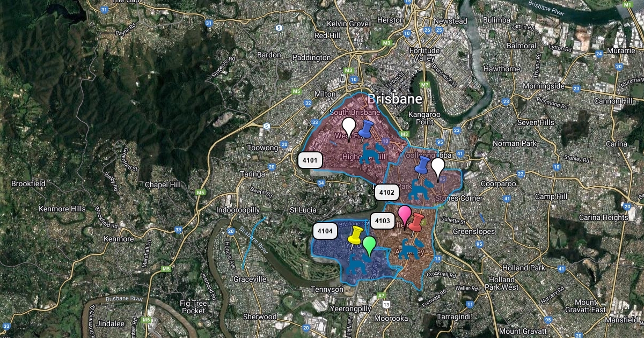Image resolution: width=644 pixels, height=338 pixels.
Task: Click the Brisbane city label
Action: click(x=394, y=99)
